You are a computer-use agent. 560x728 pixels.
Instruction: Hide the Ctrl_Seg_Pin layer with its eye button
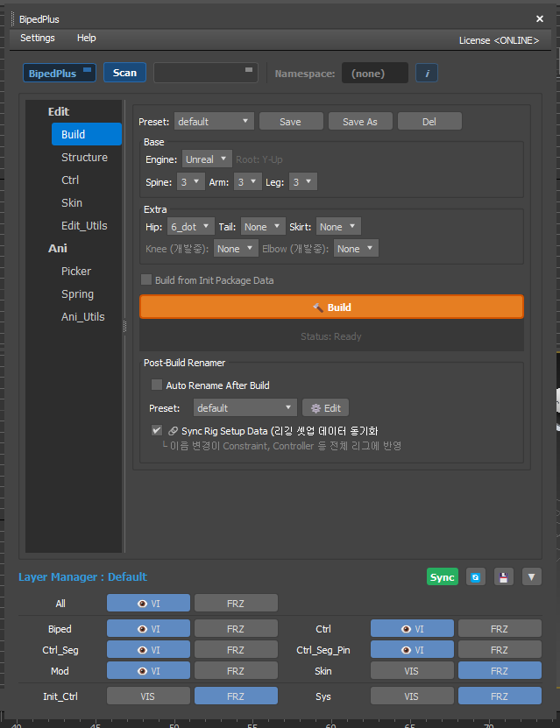[x=412, y=650]
